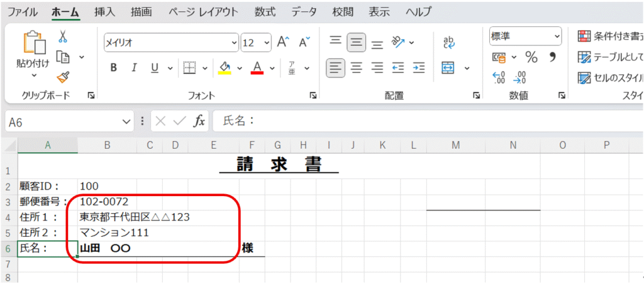Image resolution: width=644 pixels, height=284 pixels.
Task: Expand the 標準 number format dropdown
Action: tap(557, 36)
